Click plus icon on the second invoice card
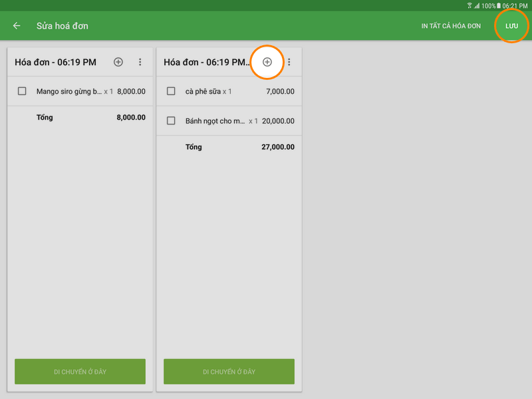Viewport: 532px width, 399px height. [x=267, y=62]
